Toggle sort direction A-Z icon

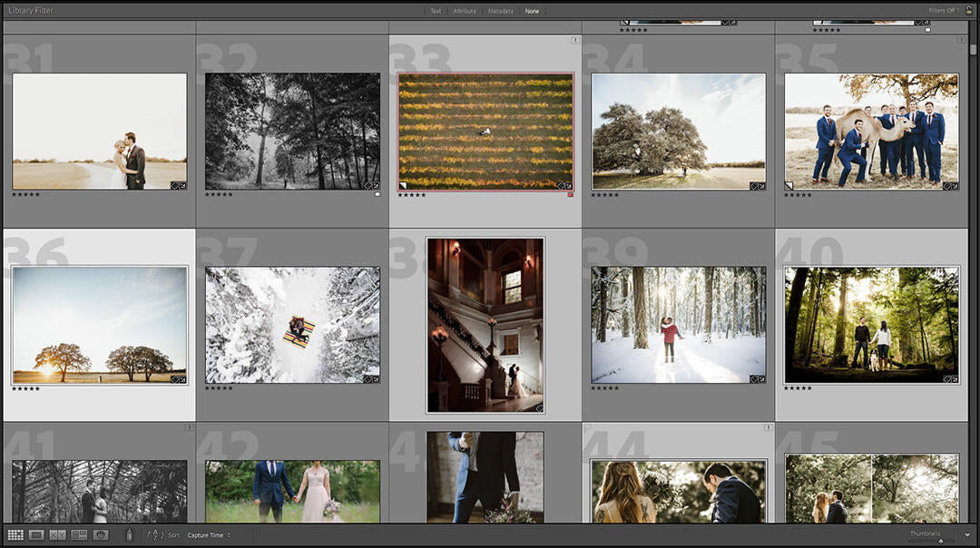click(155, 535)
